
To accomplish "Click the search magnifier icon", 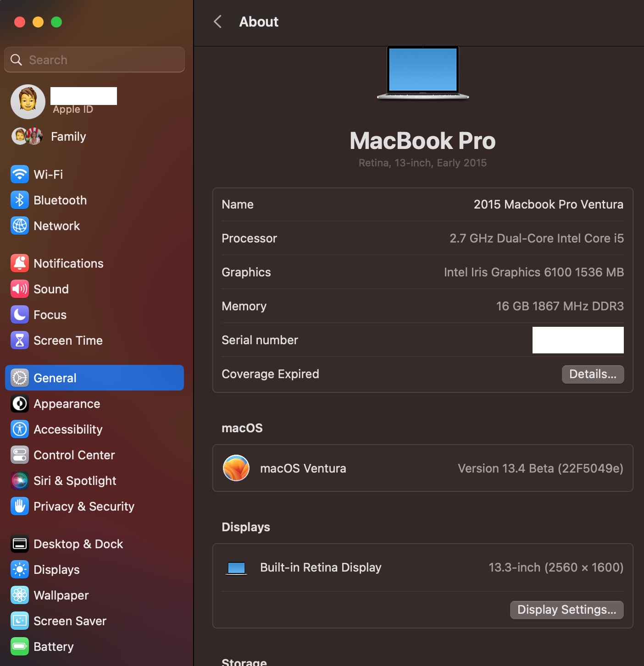I will pyautogui.click(x=16, y=60).
